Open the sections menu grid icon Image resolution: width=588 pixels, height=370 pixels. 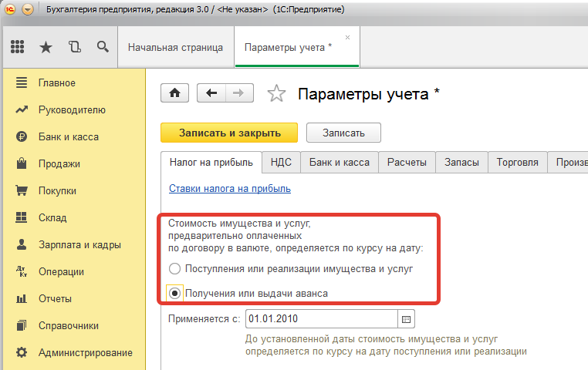tap(17, 47)
